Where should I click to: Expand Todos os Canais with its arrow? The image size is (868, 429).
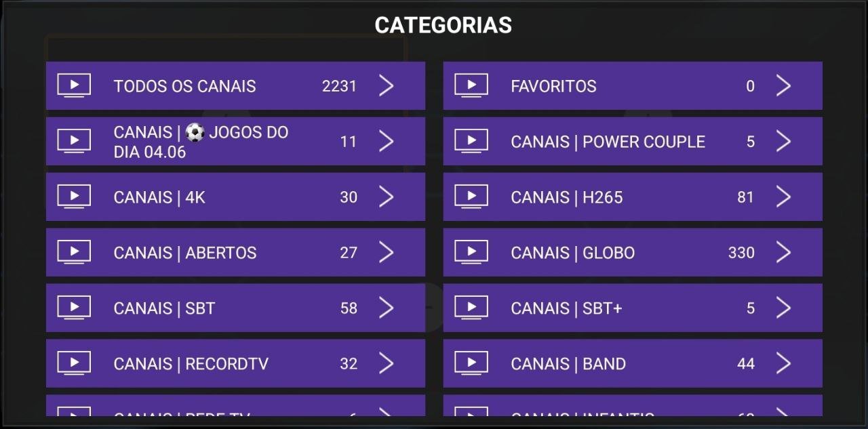386,86
